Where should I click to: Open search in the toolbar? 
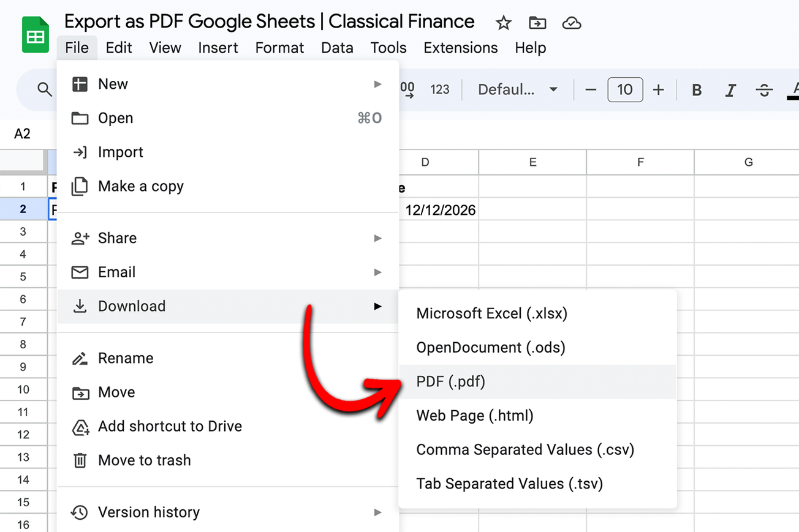pyautogui.click(x=45, y=89)
